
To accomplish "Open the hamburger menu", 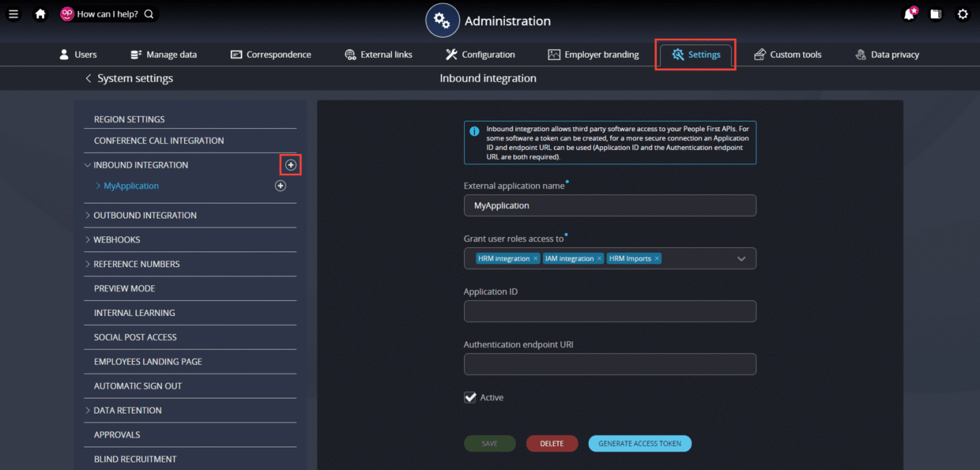I will pos(14,14).
